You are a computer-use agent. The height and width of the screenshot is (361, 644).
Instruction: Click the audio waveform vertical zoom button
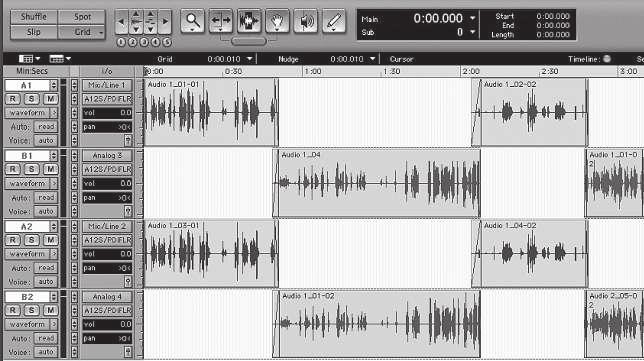click(x=136, y=21)
